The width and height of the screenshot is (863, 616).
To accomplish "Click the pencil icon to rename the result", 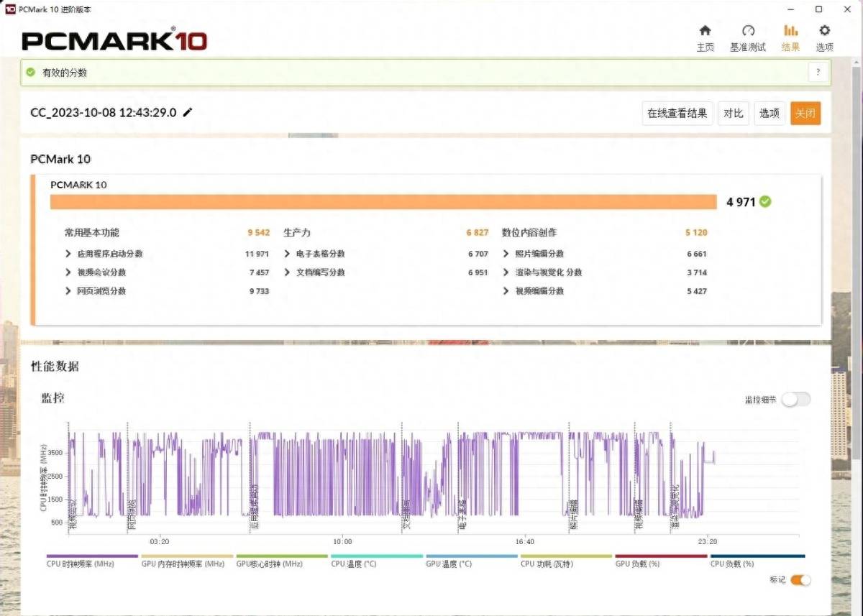I will [x=188, y=112].
